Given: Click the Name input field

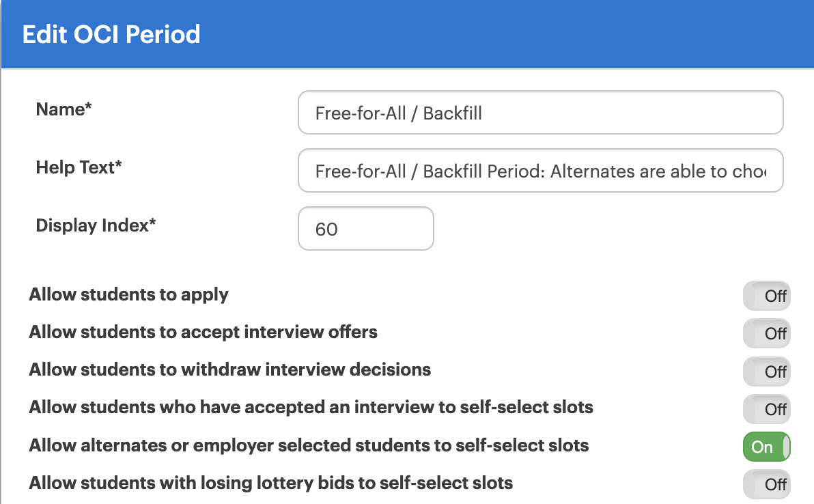Looking at the screenshot, I should pyautogui.click(x=540, y=113).
